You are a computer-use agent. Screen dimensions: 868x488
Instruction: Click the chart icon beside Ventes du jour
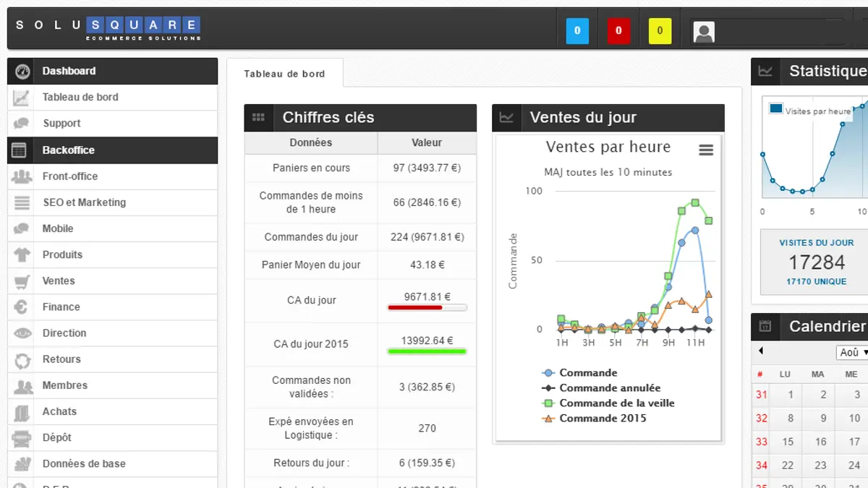(x=506, y=118)
